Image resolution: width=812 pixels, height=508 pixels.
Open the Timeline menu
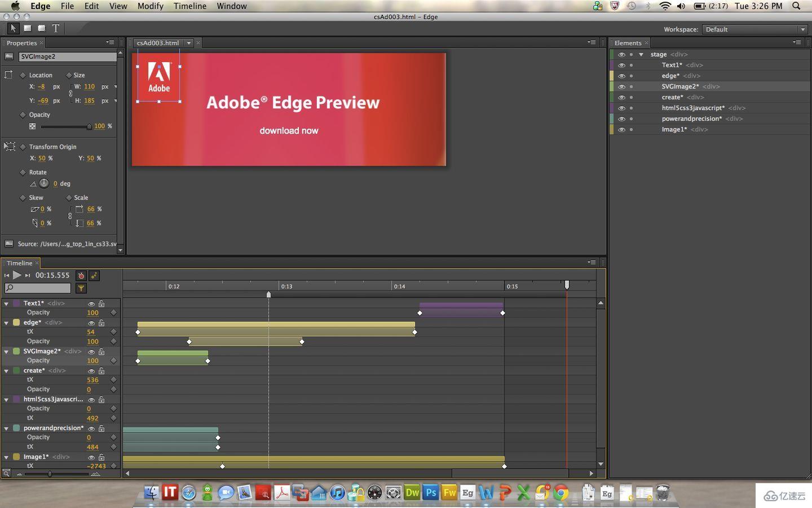click(x=189, y=6)
